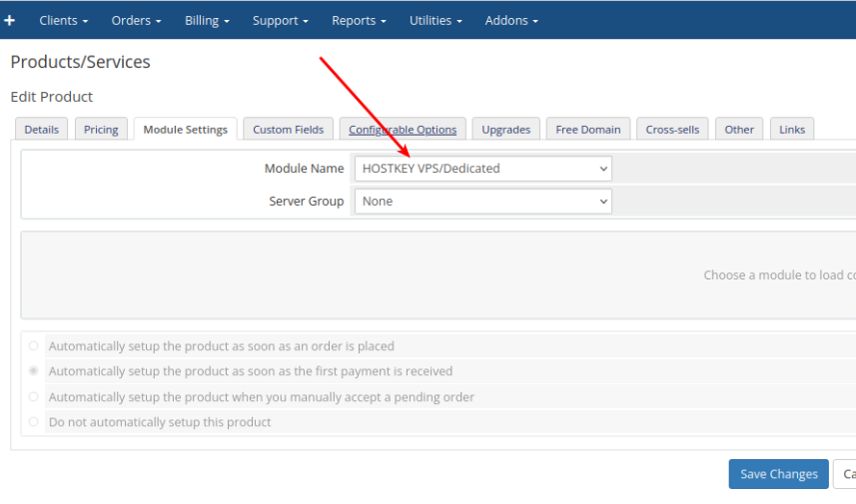
Task: Open the Custom Fields tab
Action: 288,130
